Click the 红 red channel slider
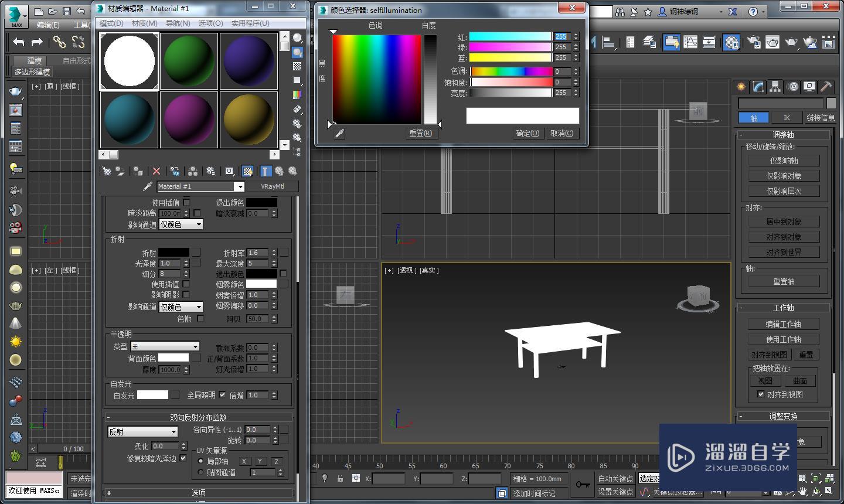Viewport: 844px width, 504px height. point(510,36)
